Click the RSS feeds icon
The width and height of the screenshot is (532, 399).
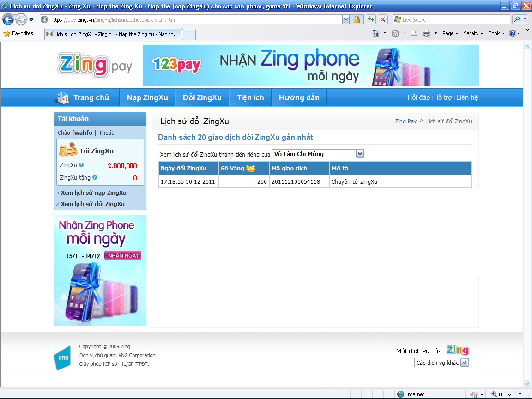point(395,33)
